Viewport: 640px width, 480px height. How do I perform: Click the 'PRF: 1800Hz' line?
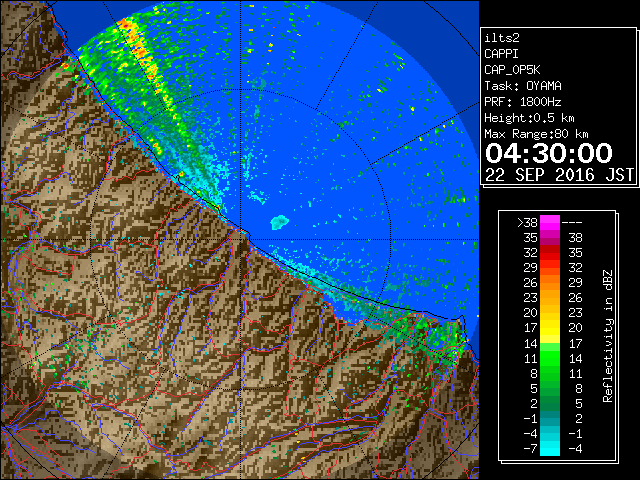pos(523,102)
